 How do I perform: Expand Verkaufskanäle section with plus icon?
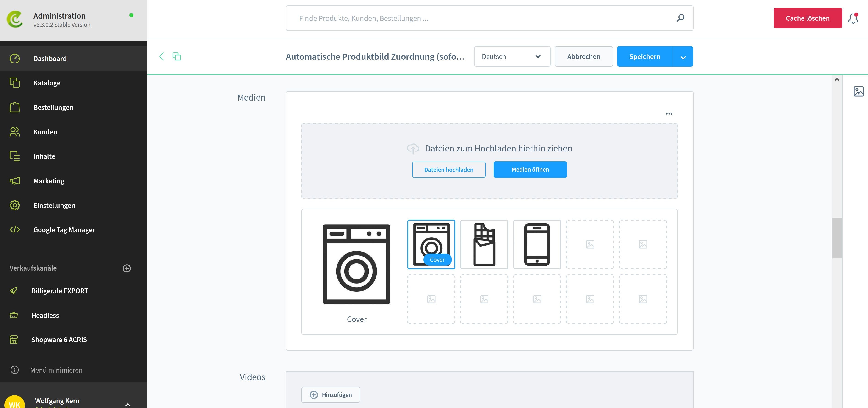coord(127,268)
